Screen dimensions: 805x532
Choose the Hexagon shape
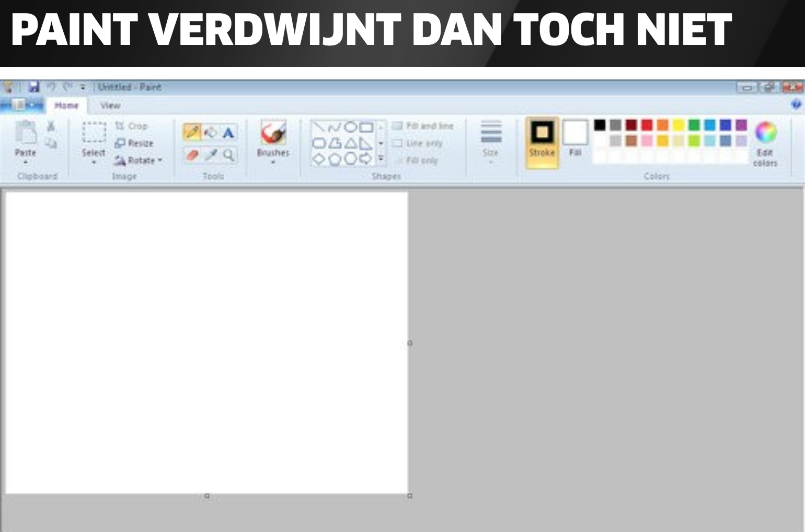350,159
